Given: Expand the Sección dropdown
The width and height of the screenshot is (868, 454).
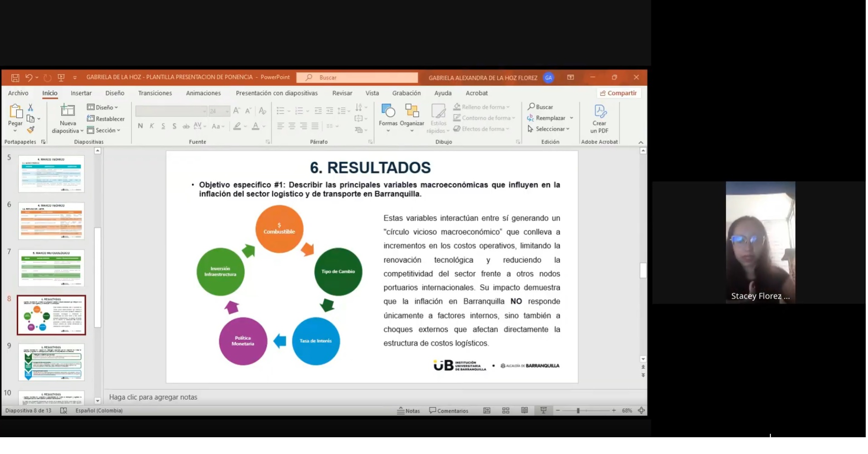Looking at the screenshot, I should [x=104, y=130].
